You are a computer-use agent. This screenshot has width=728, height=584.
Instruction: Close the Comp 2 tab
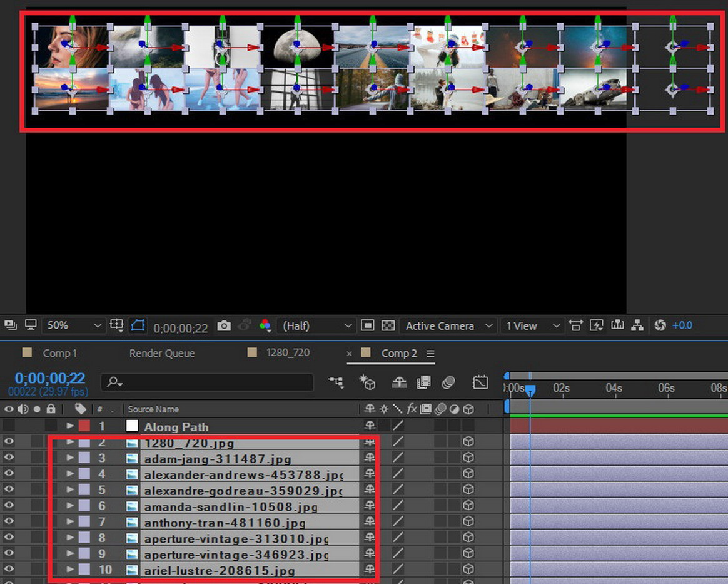tap(349, 354)
